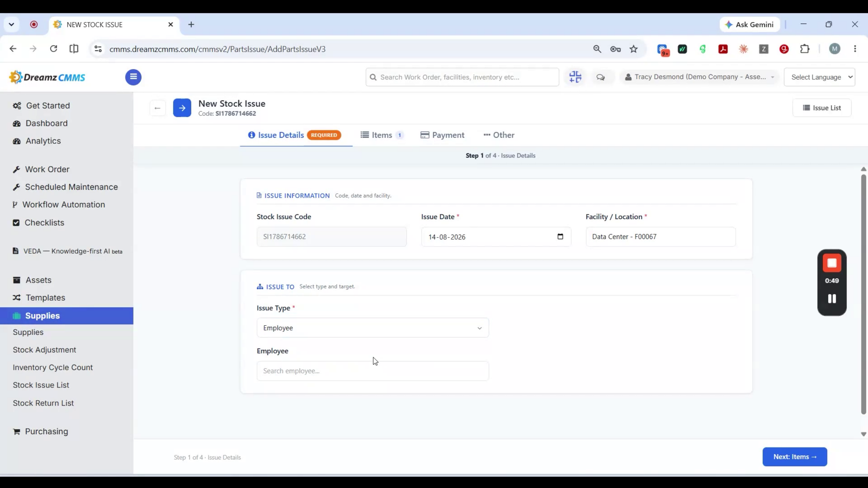Go back with the left arrow button
868x488 pixels.
pyautogui.click(x=157, y=108)
